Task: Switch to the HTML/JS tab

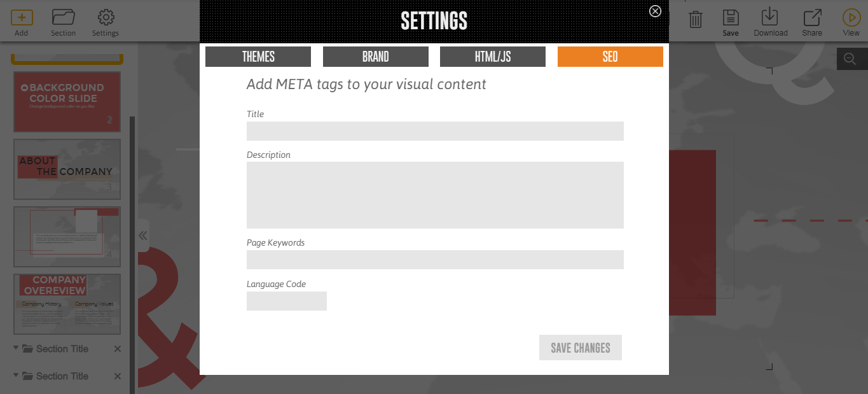Action: click(493, 57)
